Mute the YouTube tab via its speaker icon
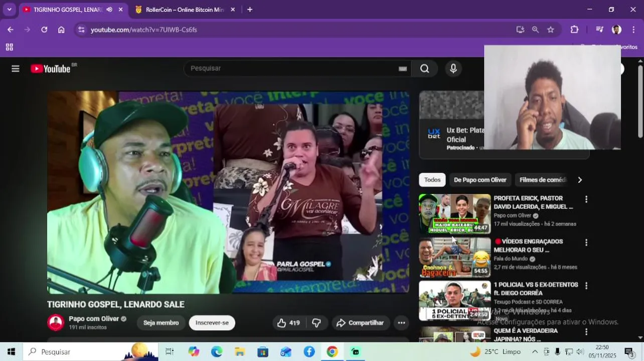The height and width of the screenshot is (361, 644). (x=109, y=10)
